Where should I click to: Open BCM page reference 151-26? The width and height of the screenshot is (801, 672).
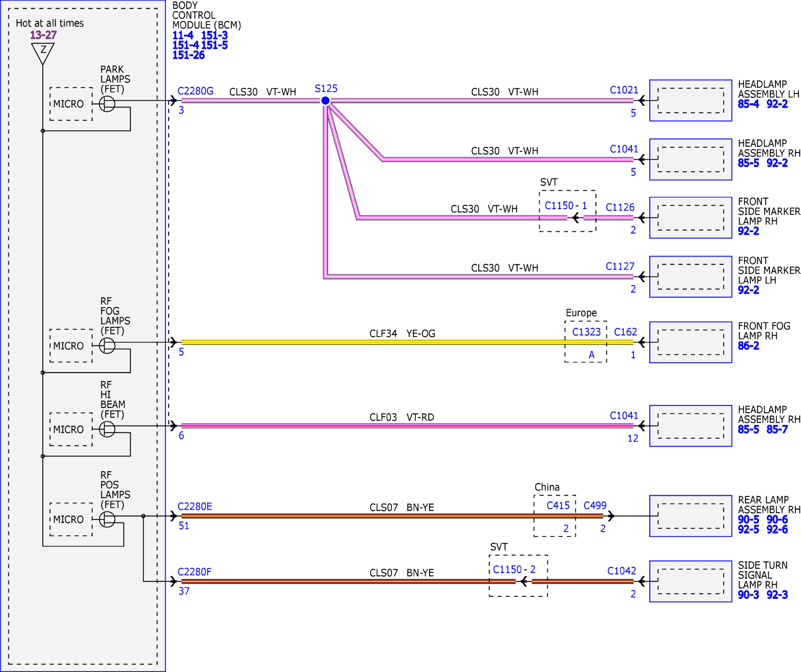(x=188, y=55)
